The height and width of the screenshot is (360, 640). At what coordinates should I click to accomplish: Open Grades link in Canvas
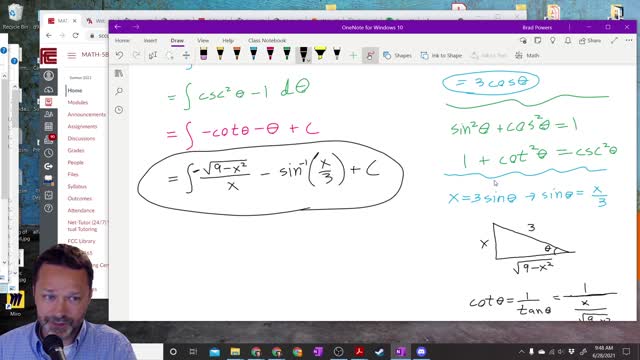click(x=76, y=151)
